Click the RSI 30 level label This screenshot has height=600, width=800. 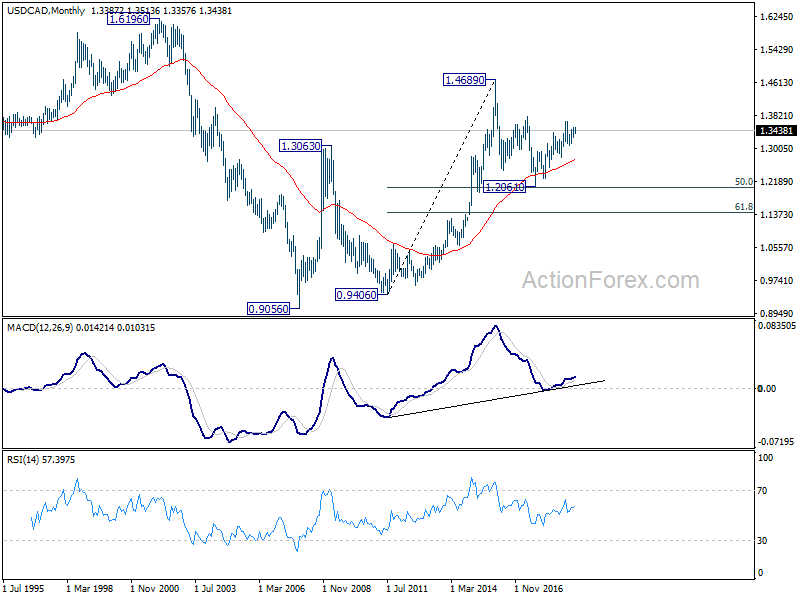point(762,540)
